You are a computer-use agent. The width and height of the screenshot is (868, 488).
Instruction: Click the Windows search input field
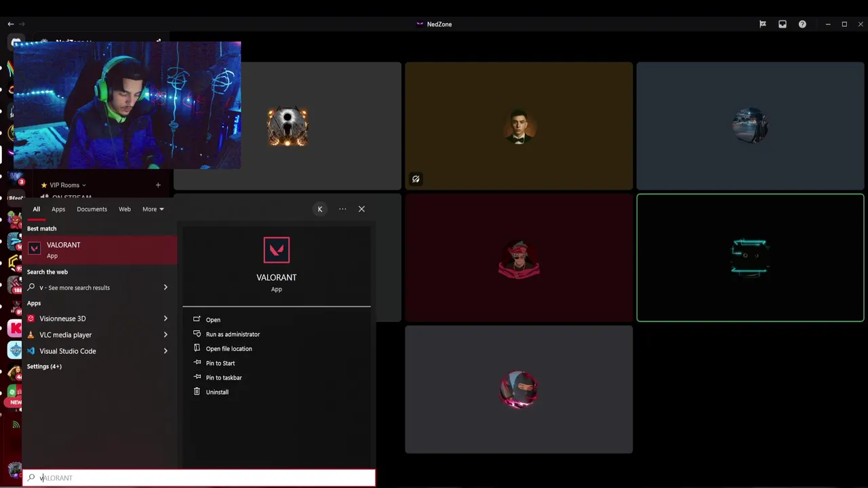(x=199, y=478)
